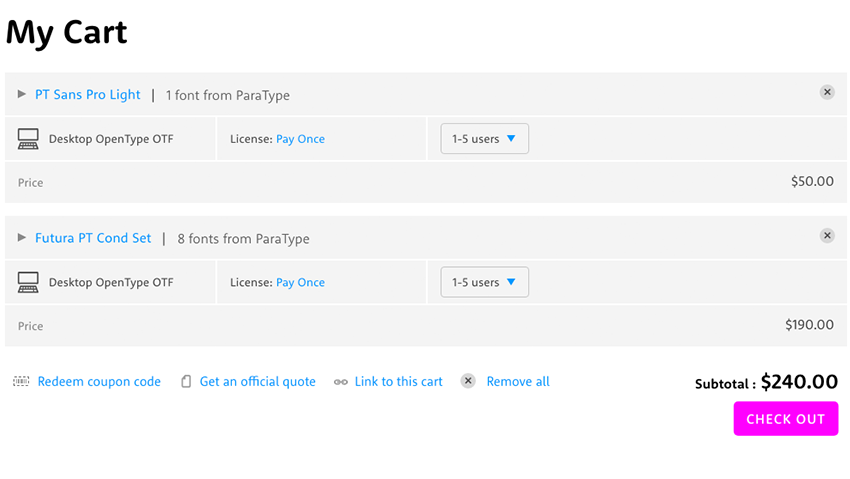Click the desktop computer icon in Futura PT row

tap(28, 283)
